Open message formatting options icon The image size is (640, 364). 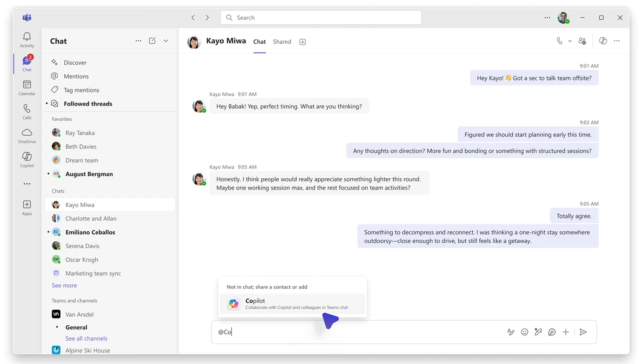tap(510, 331)
